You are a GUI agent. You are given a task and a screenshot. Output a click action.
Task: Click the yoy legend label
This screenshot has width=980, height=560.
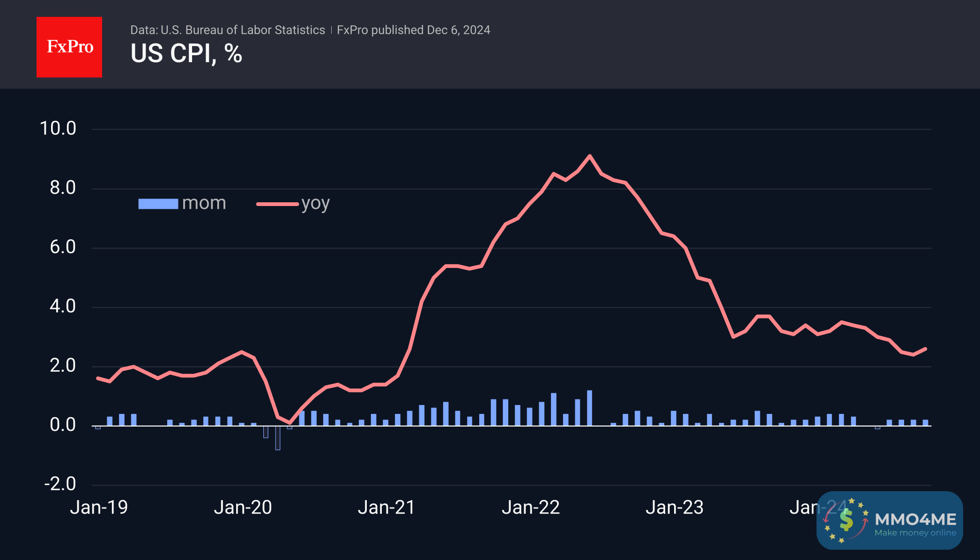(315, 204)
